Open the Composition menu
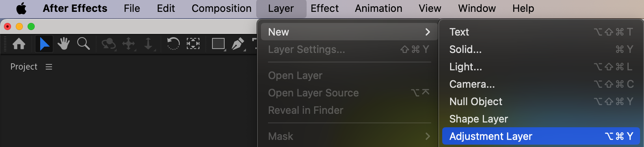The height and width of the screenshot is (147, 644). click(221, 8)
